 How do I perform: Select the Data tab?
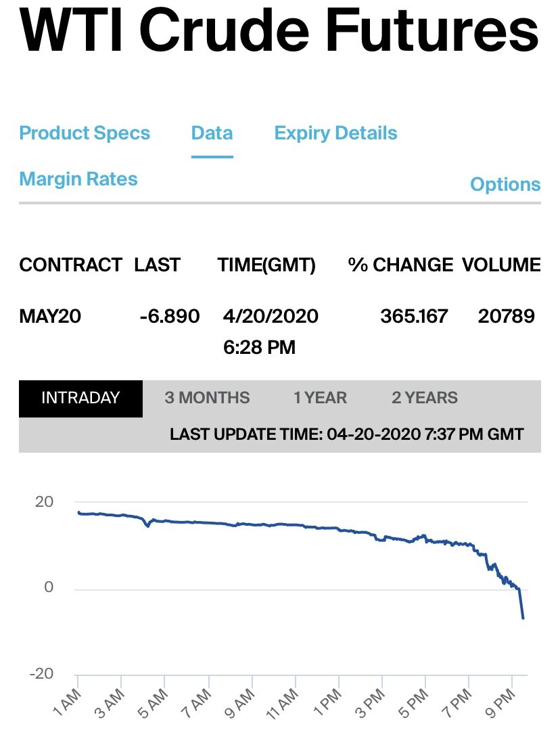(212, 133)
